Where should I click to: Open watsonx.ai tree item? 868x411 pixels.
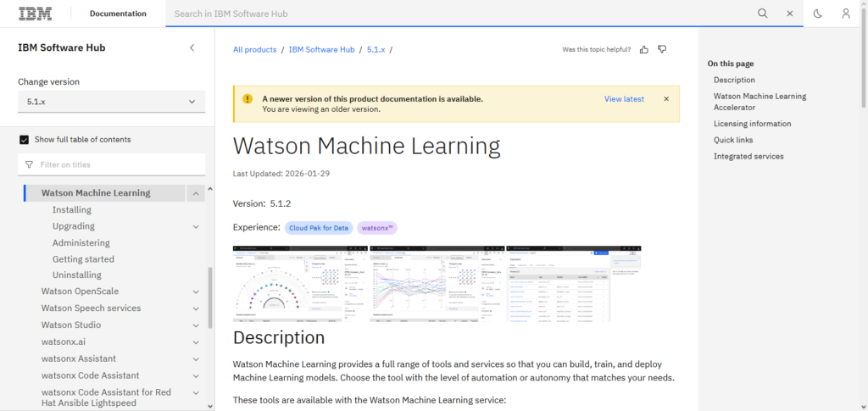point(64,342)
